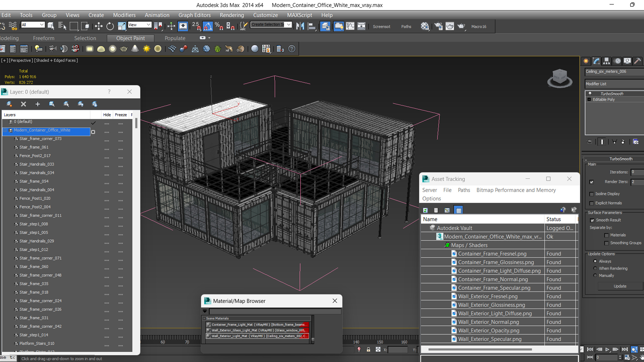Create a sphere from the primitives toolbar

[x=112, y=49]
